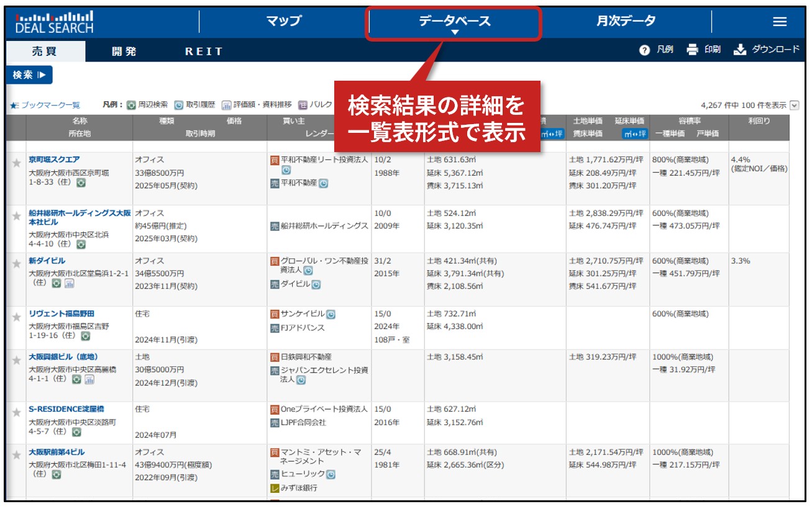Click lender みずほ銀行 entry
Screen dimensions: 812x509
[299, 488]
